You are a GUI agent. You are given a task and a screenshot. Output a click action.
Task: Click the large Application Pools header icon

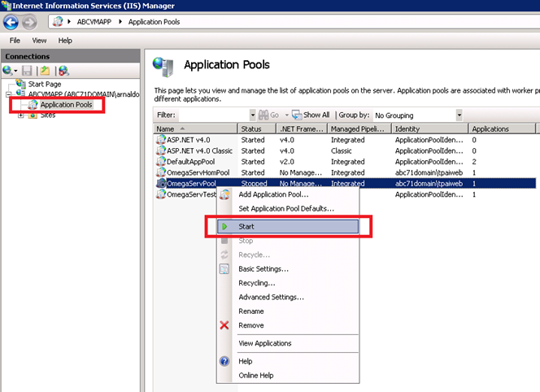(x=163, y=67)
